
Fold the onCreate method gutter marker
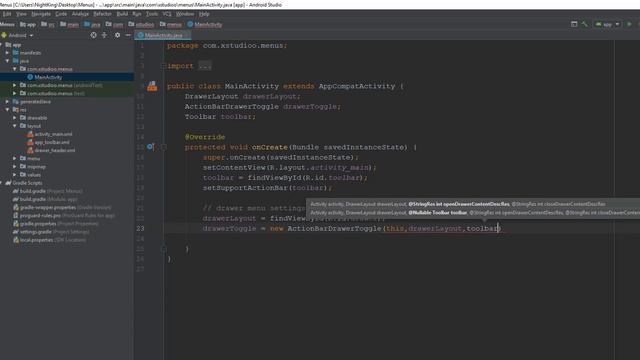tap(164, 147)
